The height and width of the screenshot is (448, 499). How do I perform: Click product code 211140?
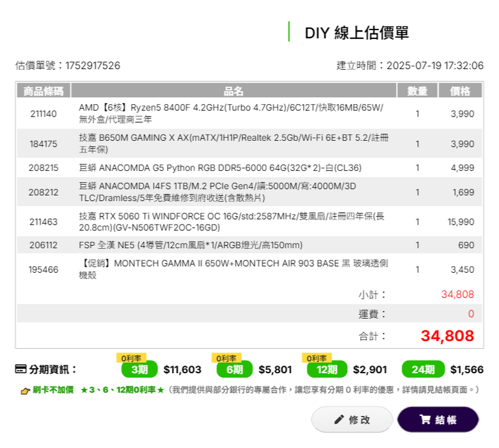(x=44, y=114)
